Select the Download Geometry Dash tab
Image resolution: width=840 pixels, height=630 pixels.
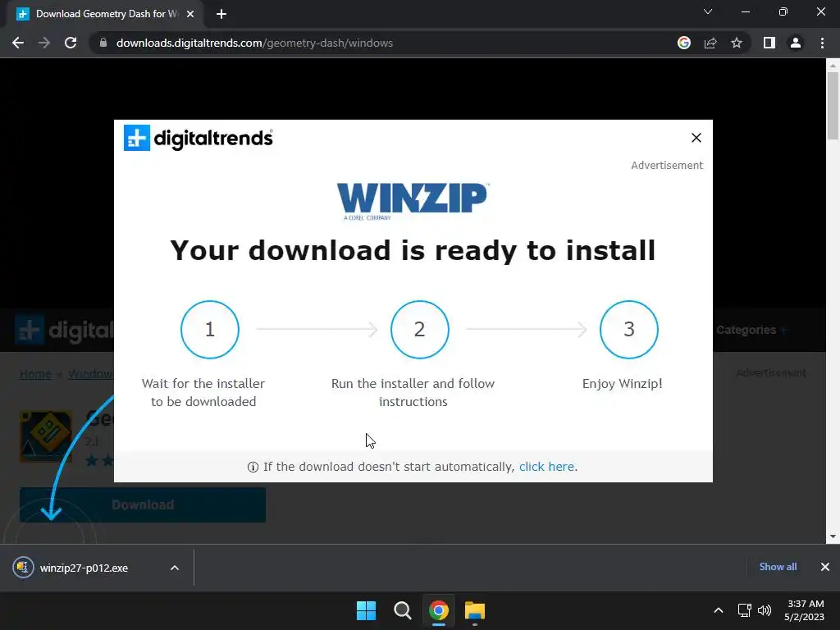pos(105,14)
